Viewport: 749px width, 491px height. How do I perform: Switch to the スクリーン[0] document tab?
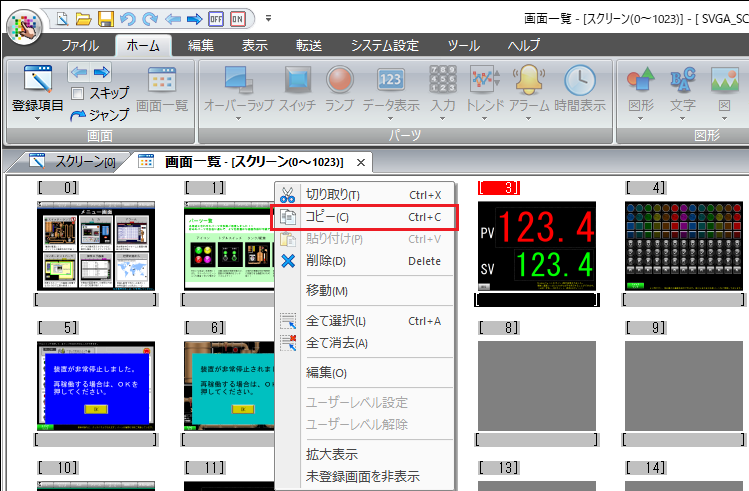coord(73,161)
